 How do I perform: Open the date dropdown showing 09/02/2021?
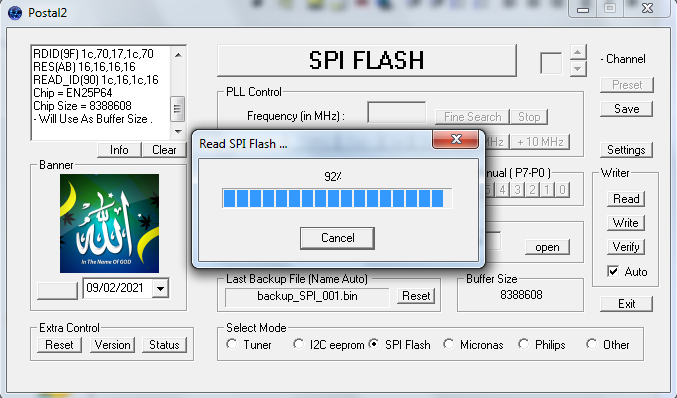point(160,288)
